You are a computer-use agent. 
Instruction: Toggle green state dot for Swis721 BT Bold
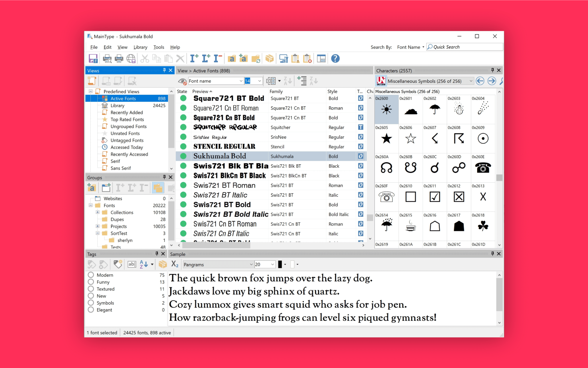(183, 205)
